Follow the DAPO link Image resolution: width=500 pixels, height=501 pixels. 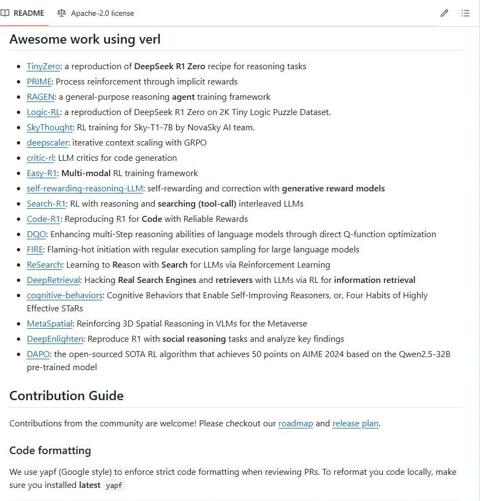38,354
